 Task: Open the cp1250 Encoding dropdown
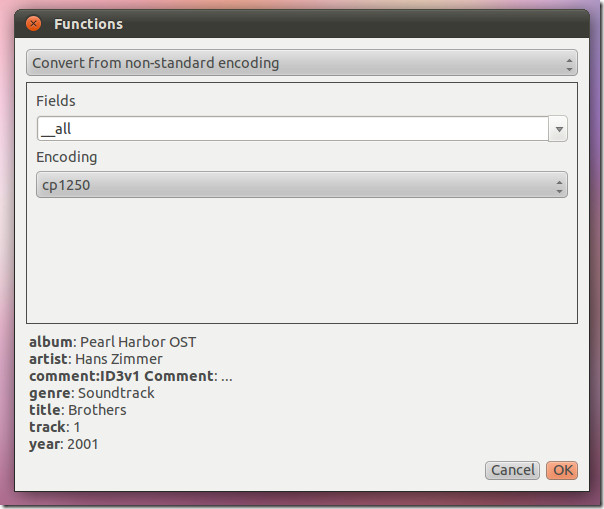tap(302, 185)
